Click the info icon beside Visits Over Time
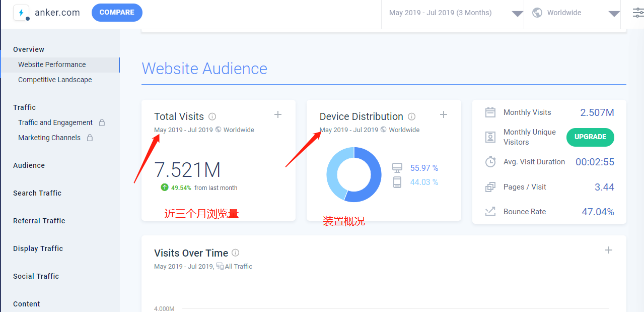Image resolution: width=644 pixels, height=312 pixels. pyautogui.click(x=235, y=253)
